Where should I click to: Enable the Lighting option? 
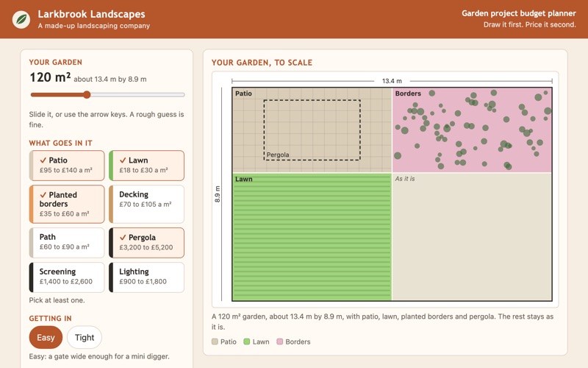tap(146, 277)
